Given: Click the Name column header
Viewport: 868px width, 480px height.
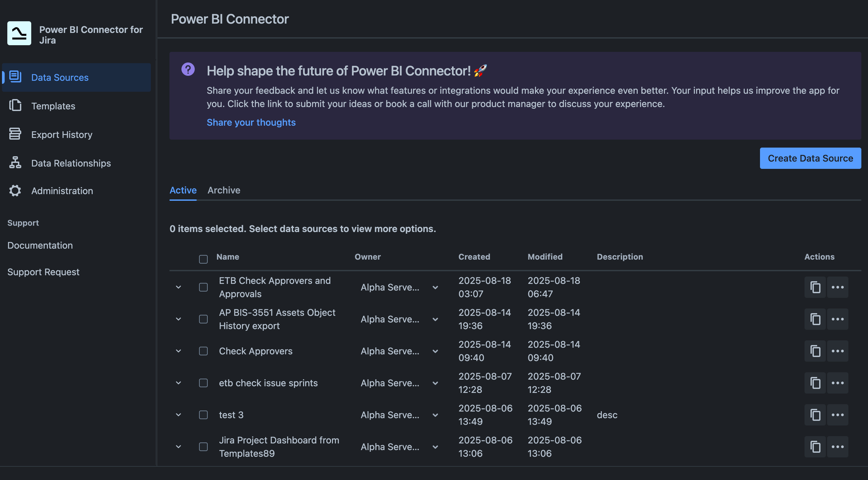Looking at the screenshot, I should click(227, 257).
